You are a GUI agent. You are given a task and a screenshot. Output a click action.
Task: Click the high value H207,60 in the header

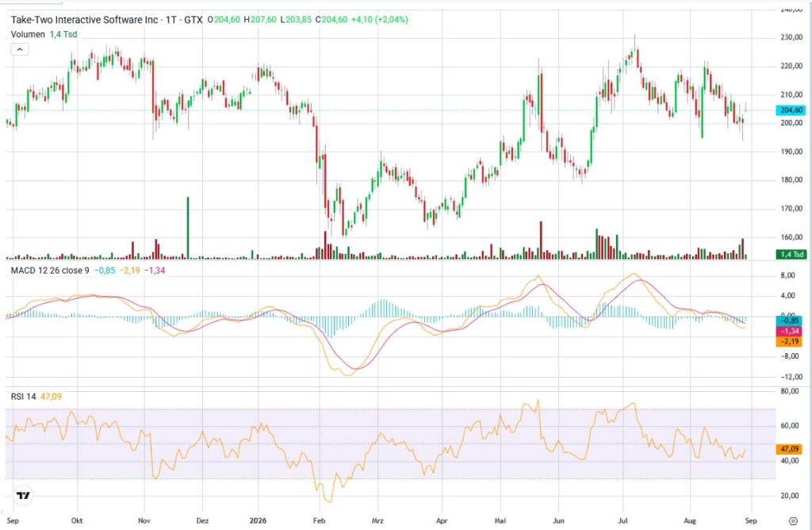(x=260, y=20)
